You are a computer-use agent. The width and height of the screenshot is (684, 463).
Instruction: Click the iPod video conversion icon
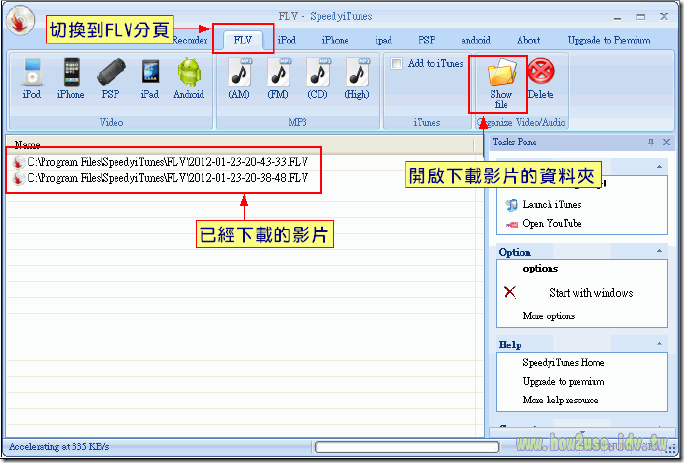(x=31, y=75)
